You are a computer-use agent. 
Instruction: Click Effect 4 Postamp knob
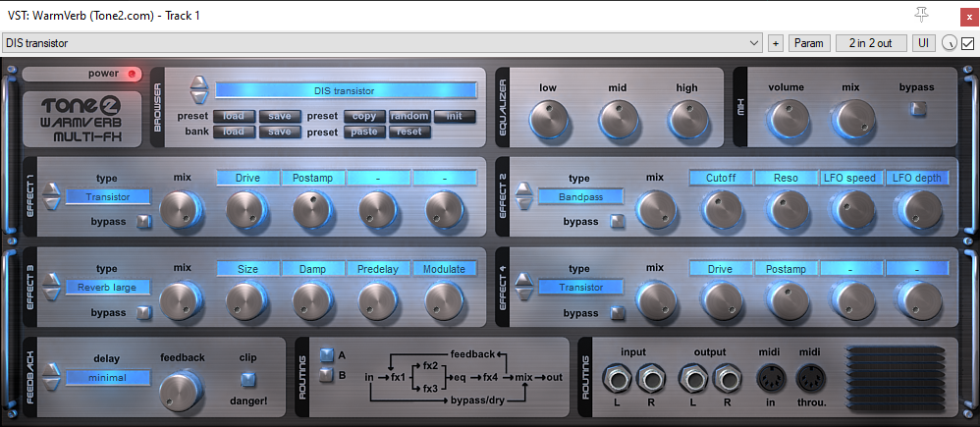787,300
